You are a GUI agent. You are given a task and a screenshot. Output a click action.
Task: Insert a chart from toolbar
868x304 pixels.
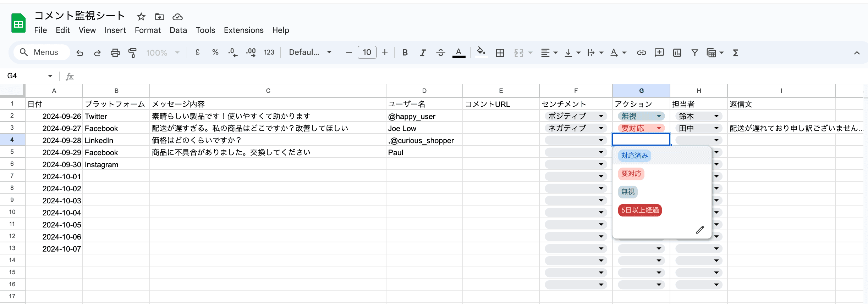pos(677,53)
